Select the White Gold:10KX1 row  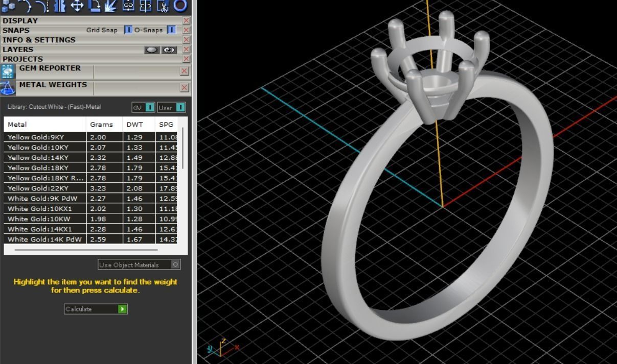coord(90,209)
